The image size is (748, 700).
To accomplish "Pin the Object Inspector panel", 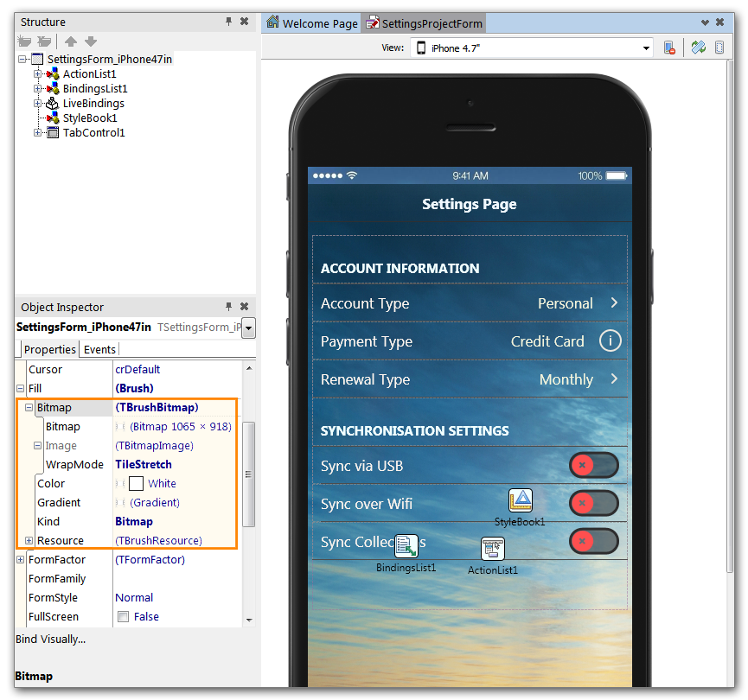I will (228, 307).
